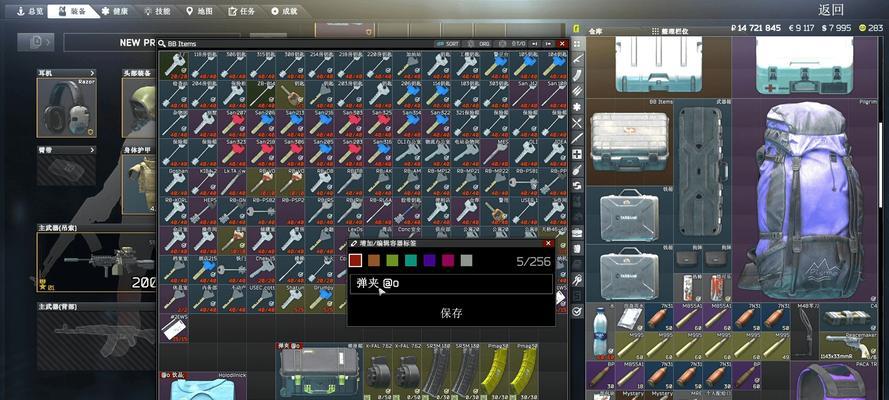Switch to the 健康 health tab

pyautogui.click(x=116, y=11)
